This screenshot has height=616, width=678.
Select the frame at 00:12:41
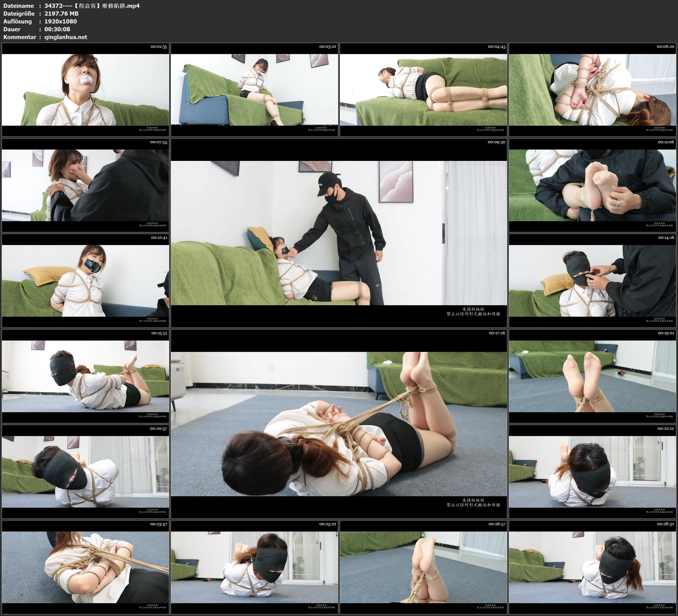click(x=85, y=281)
